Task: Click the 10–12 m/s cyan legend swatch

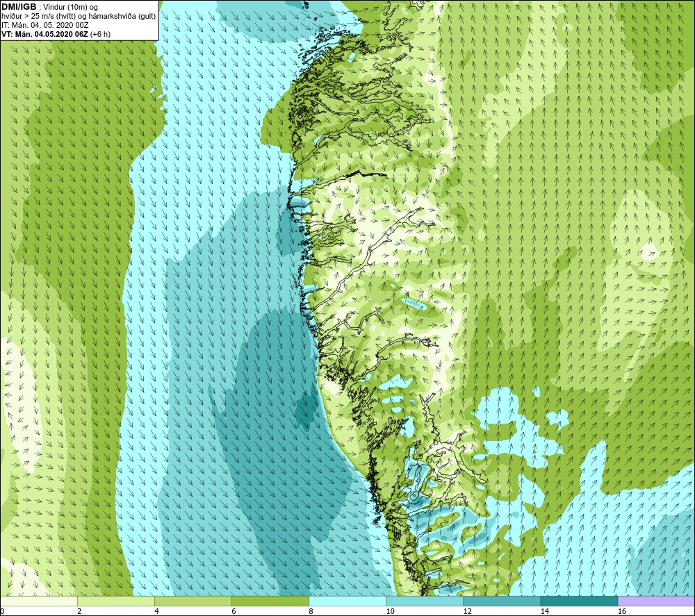Action: (x=425, y=601)
